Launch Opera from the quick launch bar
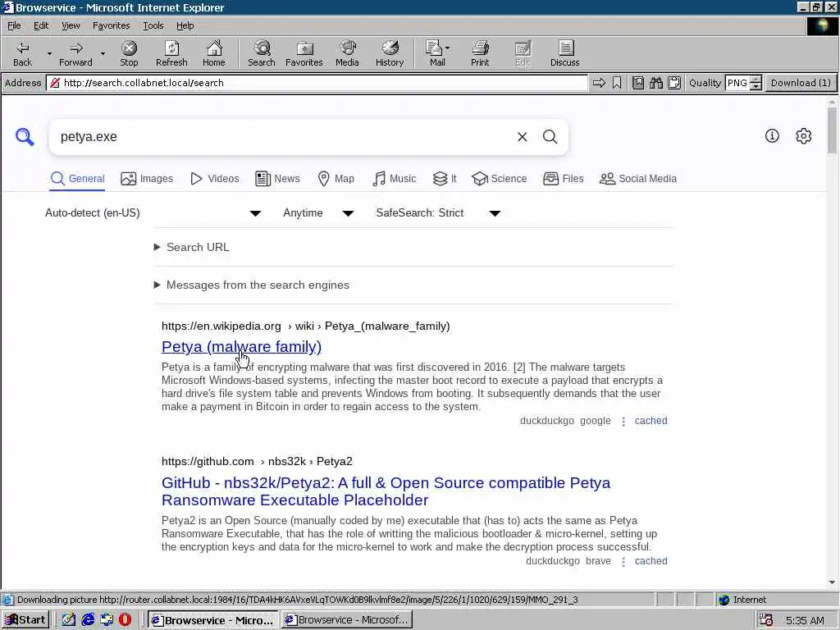 click(x=126, y=620)
